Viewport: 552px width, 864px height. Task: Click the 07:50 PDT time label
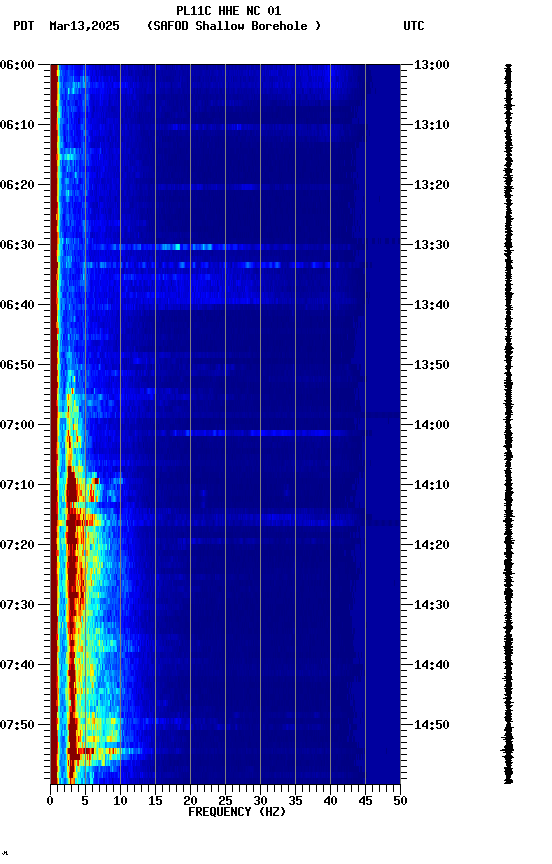pyautogui.click(x=17, y=725)
